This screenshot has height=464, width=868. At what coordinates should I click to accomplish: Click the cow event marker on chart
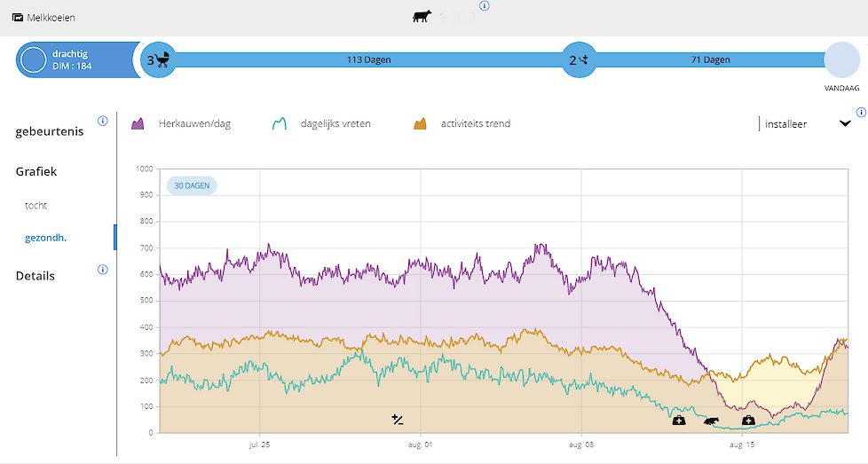712,420
